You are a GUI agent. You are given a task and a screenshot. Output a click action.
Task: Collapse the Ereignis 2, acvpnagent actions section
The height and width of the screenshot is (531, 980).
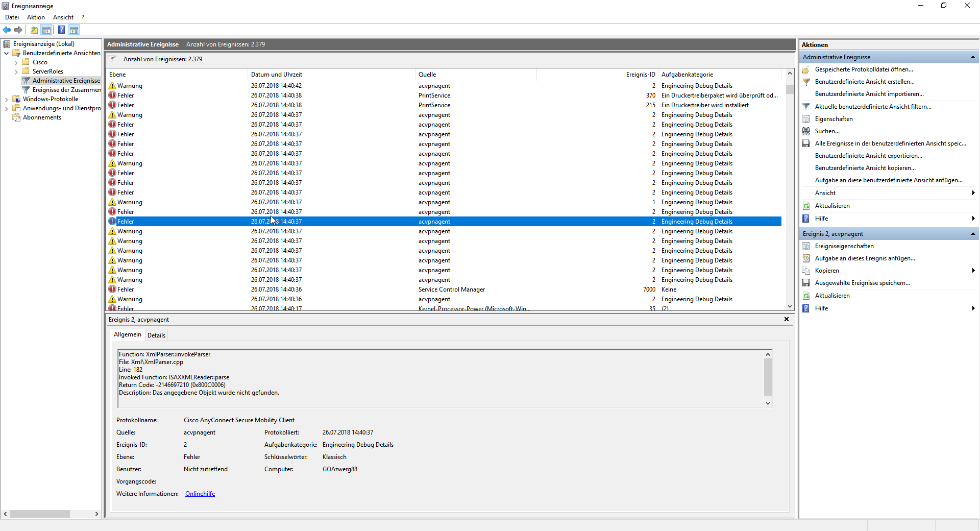973,234
